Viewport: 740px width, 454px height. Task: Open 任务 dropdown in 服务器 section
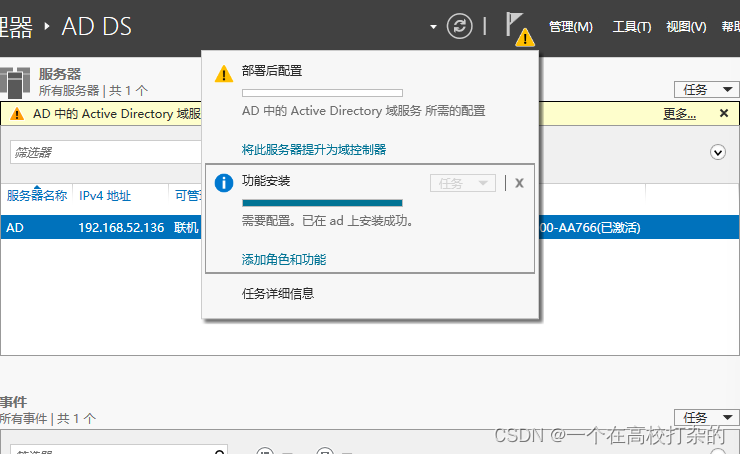(x=706, y=89)
